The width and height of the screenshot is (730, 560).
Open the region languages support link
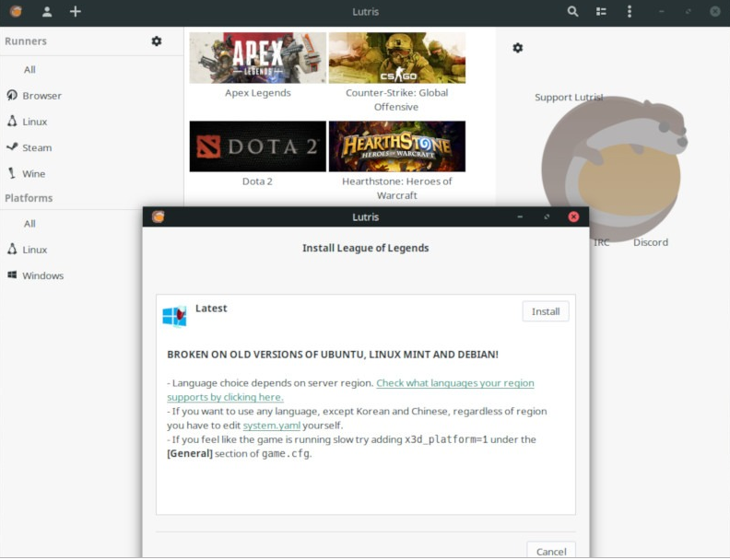click(454, 383)
